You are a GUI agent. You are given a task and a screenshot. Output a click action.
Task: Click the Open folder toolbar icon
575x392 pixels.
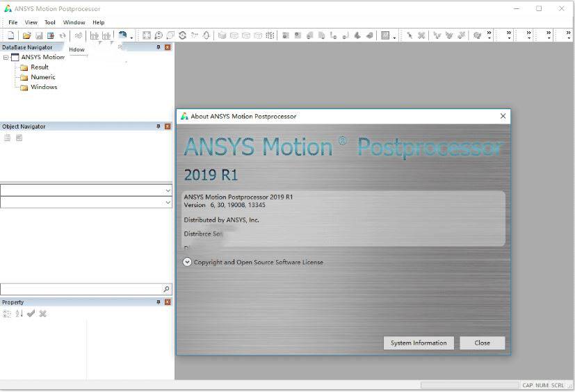click(x=26, y=35)
